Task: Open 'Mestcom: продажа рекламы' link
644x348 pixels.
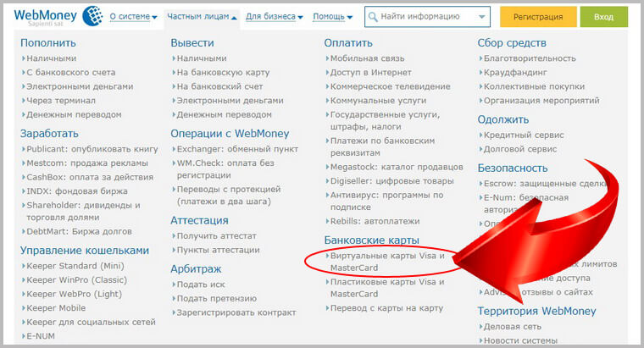Action: coord(87,163)
